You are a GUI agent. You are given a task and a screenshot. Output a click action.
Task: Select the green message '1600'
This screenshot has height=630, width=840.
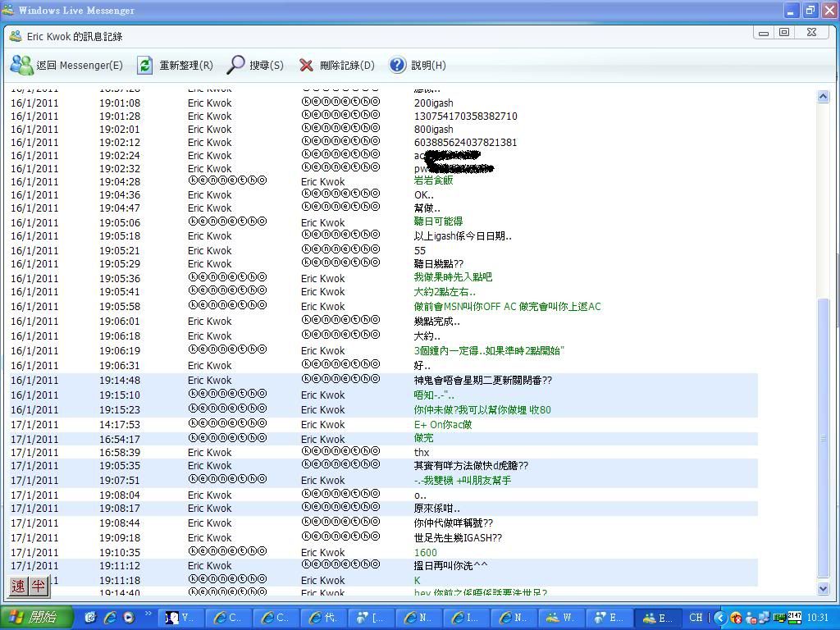point(426,552)
